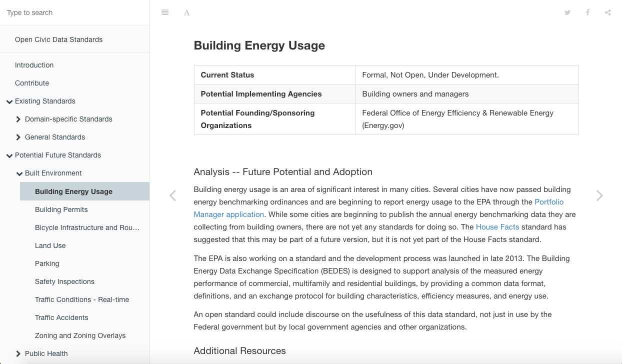The image size is (622, 364).
Task: Share the page on Facebook
Action: tap(587, 12)
